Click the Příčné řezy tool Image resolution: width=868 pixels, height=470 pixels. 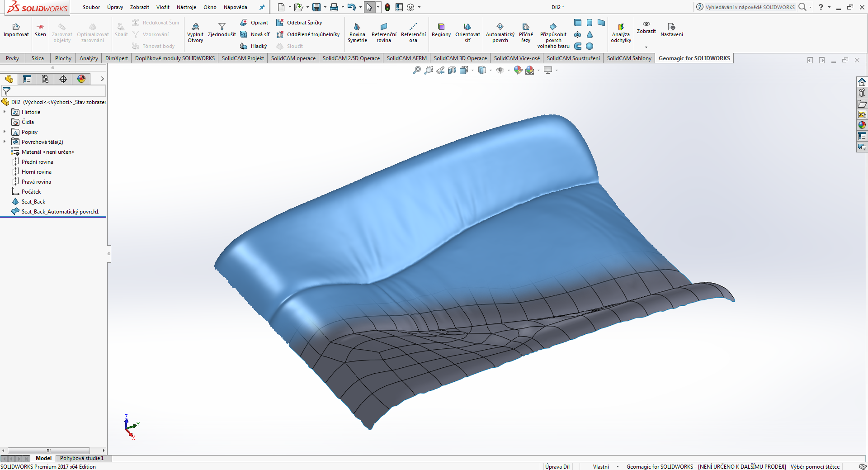(x=526, y=27)
